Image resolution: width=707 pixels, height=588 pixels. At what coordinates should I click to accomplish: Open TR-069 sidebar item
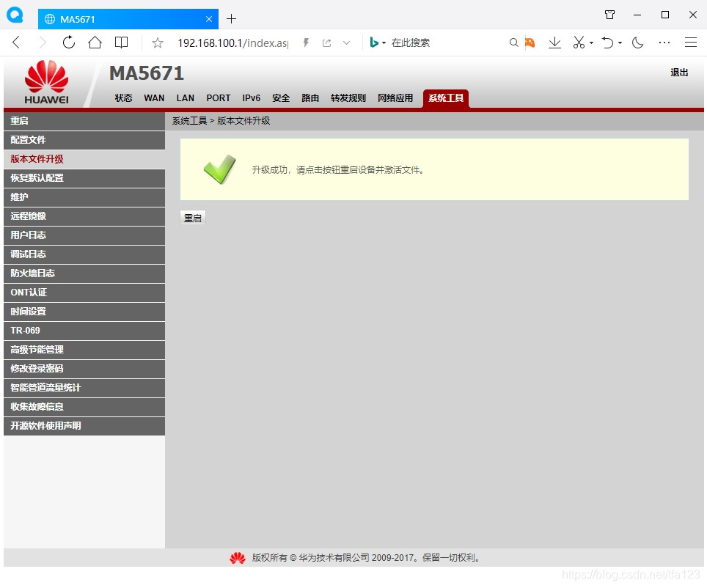pyautogui.click(x=84, y=331)
